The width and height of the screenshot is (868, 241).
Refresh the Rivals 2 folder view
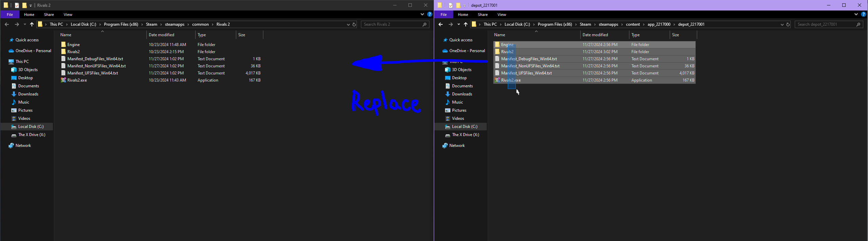coord(354,24)
